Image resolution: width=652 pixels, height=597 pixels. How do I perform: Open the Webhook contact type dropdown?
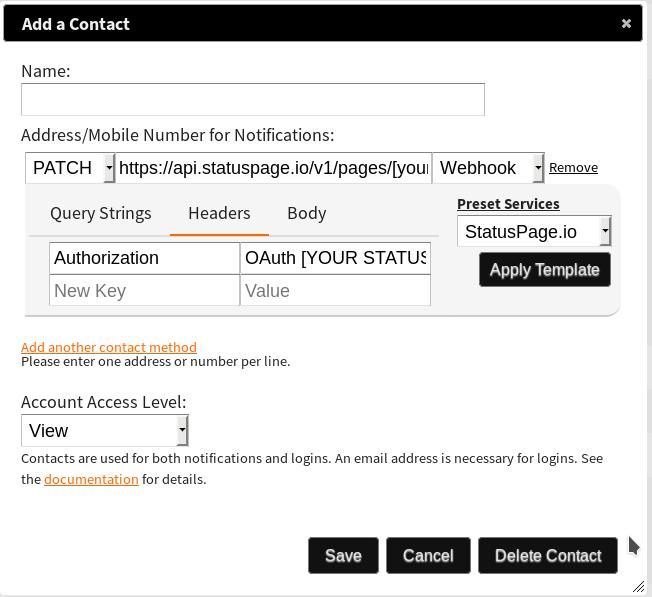(x=488, y=168)
